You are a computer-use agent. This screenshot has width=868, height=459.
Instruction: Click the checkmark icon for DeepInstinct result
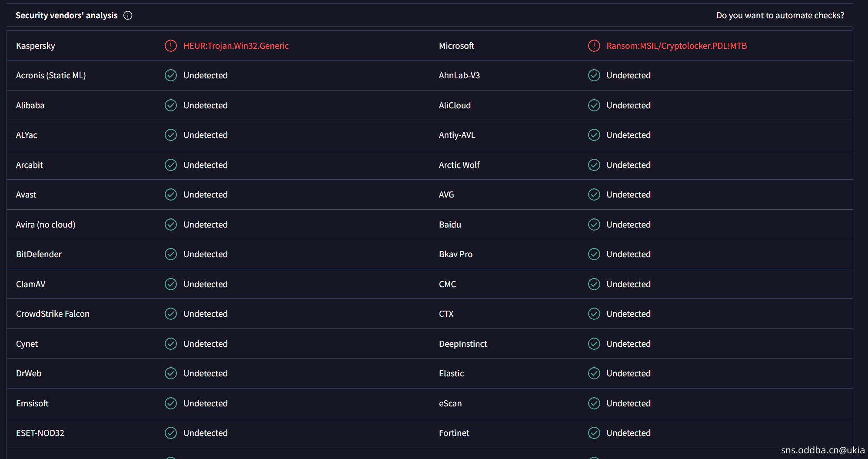(594, 344)
